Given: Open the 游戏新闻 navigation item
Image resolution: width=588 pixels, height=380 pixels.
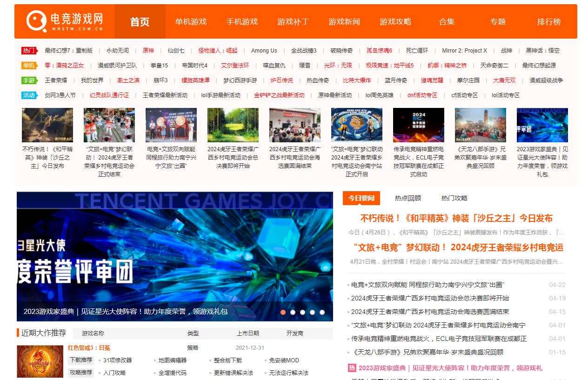Looking at the screenshot, I should click(344, 21).
